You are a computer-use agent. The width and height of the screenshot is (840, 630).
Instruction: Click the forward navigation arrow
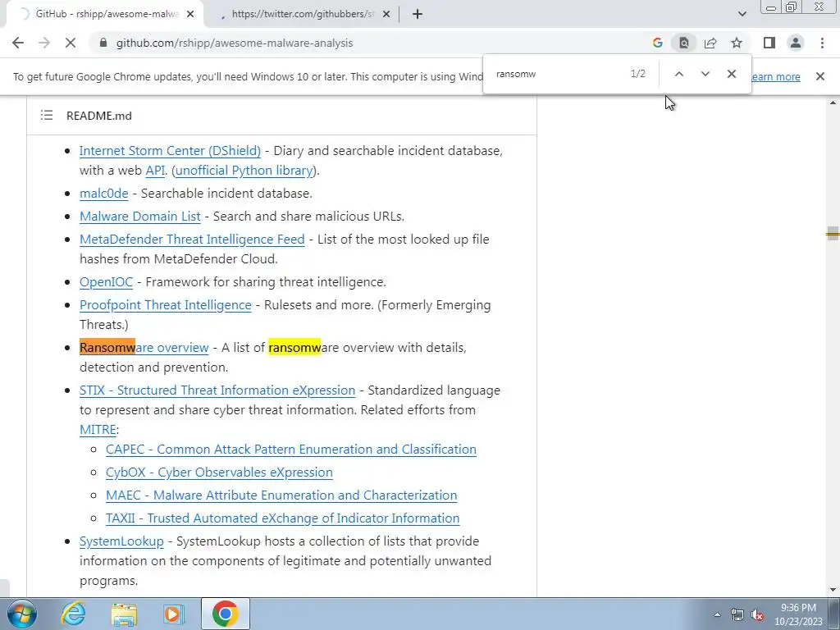(44, 43)
